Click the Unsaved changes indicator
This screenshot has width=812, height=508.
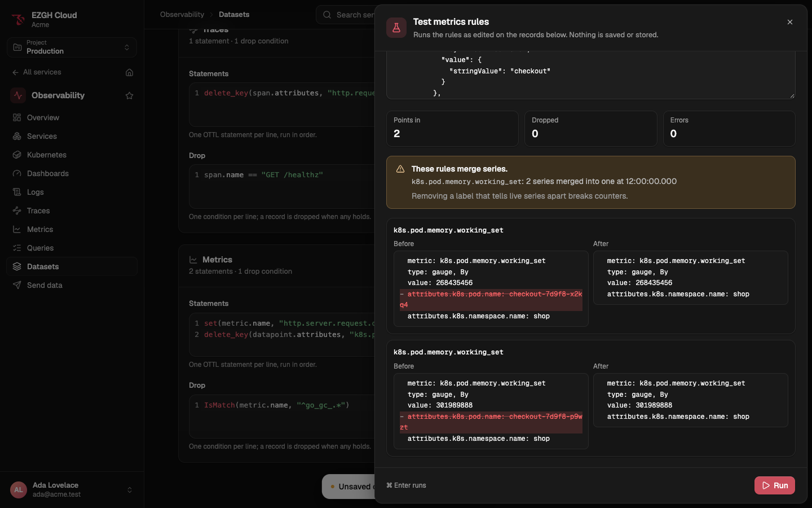pyautogui.click(x=348, y=487)
